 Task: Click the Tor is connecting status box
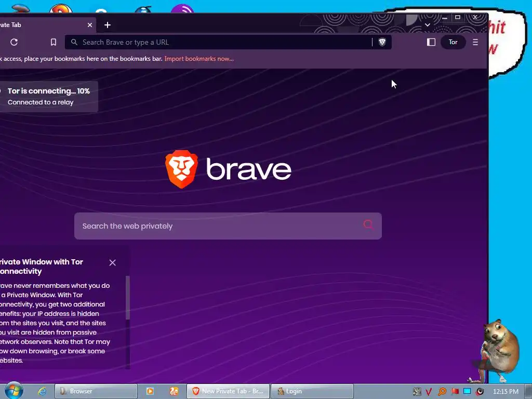[x=49, y=96]
